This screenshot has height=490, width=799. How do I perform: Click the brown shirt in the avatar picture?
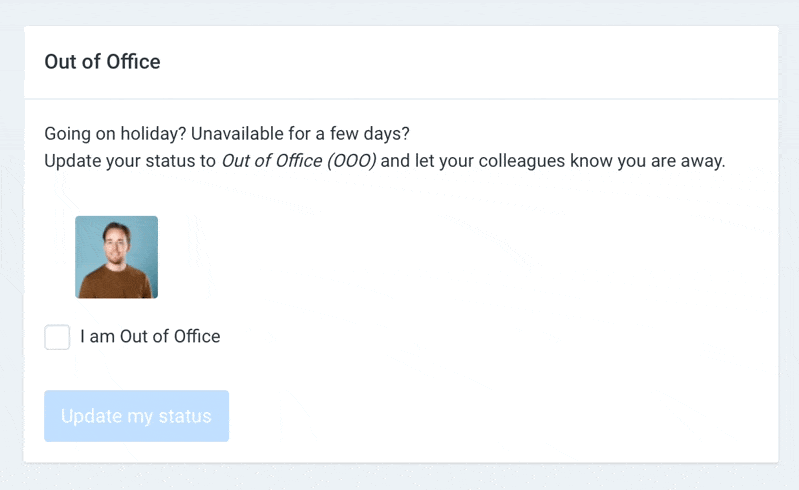point(116,283)
